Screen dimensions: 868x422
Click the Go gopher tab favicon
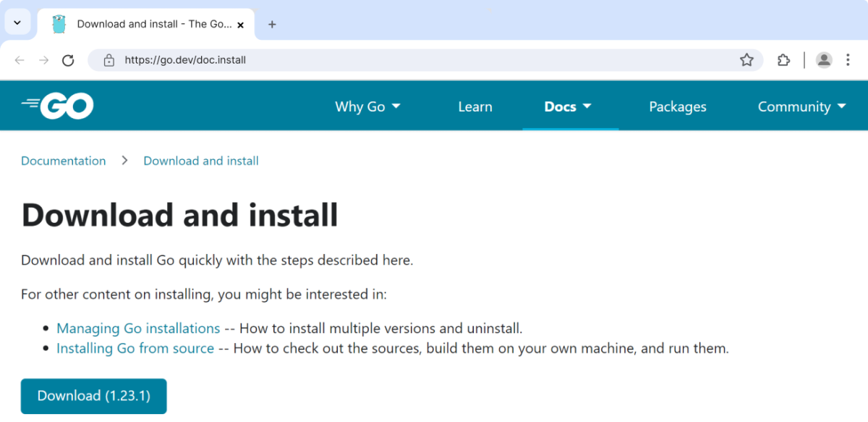(x=59, y=24)
